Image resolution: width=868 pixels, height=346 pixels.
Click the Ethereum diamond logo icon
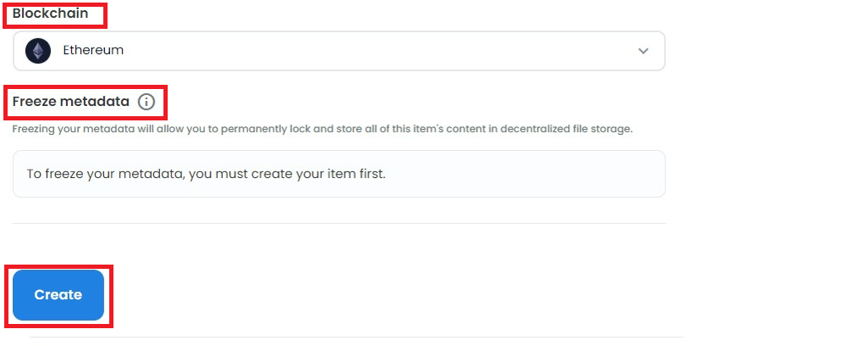coord(37,51)
